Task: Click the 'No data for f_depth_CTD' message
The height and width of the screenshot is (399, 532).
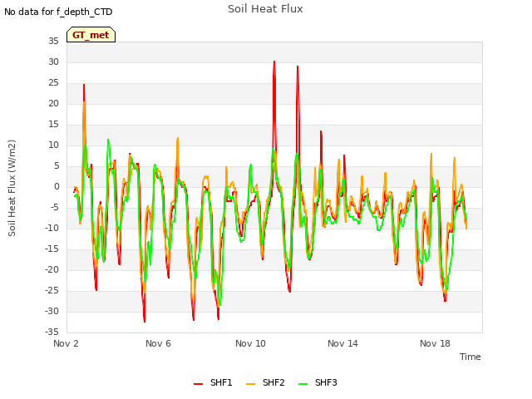Action: click(x=58, y=12)
